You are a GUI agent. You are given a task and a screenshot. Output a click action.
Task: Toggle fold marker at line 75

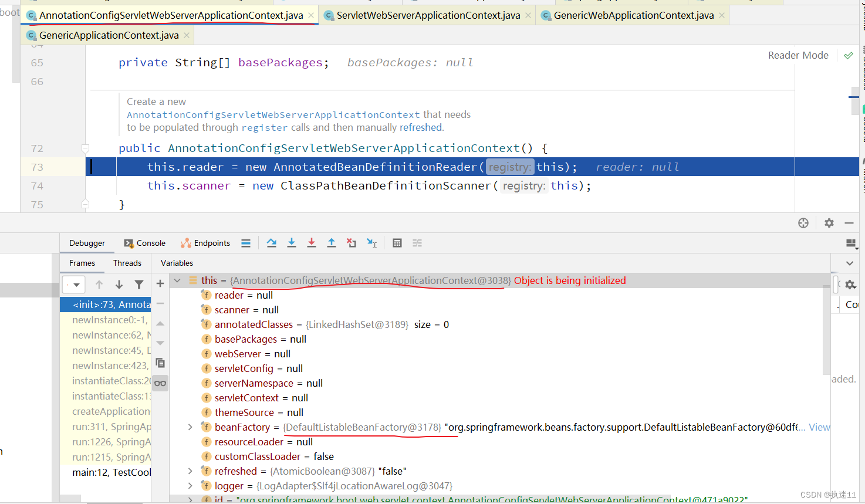(x=85, y=204)
